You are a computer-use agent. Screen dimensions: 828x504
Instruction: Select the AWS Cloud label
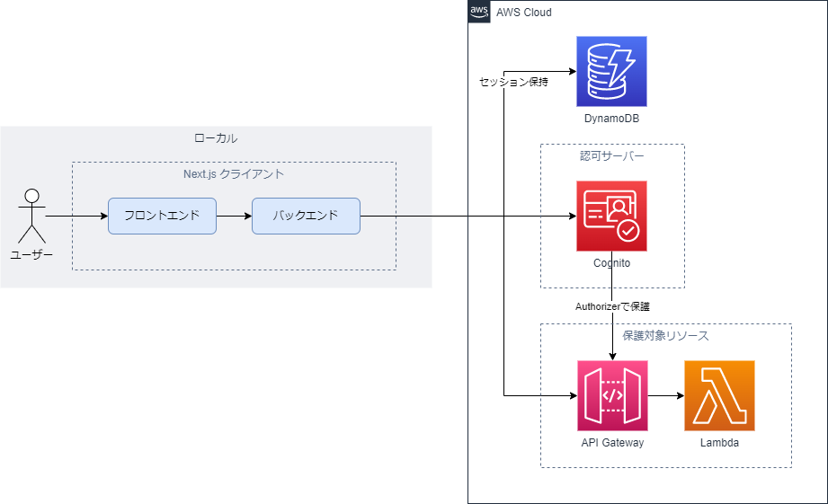point(524,13)
